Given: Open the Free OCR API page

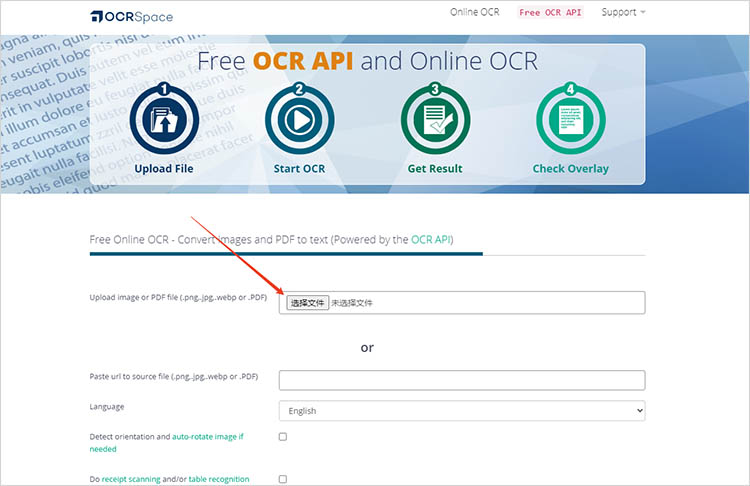Looking at the screenshot, I should tap(550, 12).
